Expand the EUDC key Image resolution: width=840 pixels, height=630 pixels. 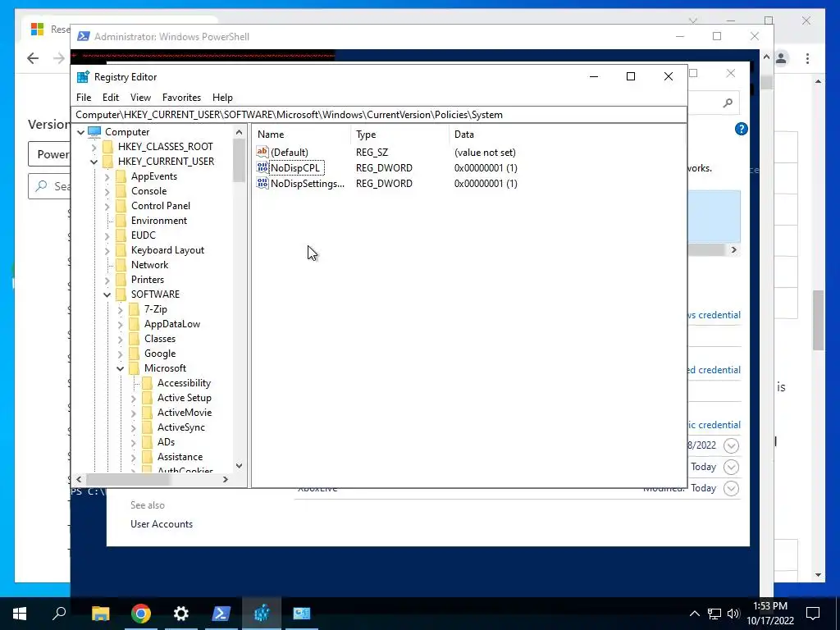click(107, 235)
